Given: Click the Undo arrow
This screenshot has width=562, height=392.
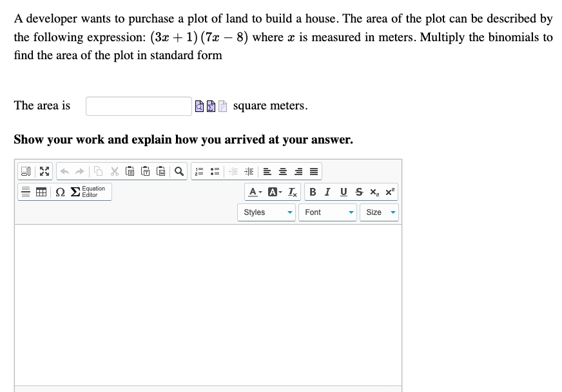Looking at the screenshot, I should [x=64, y=171].
